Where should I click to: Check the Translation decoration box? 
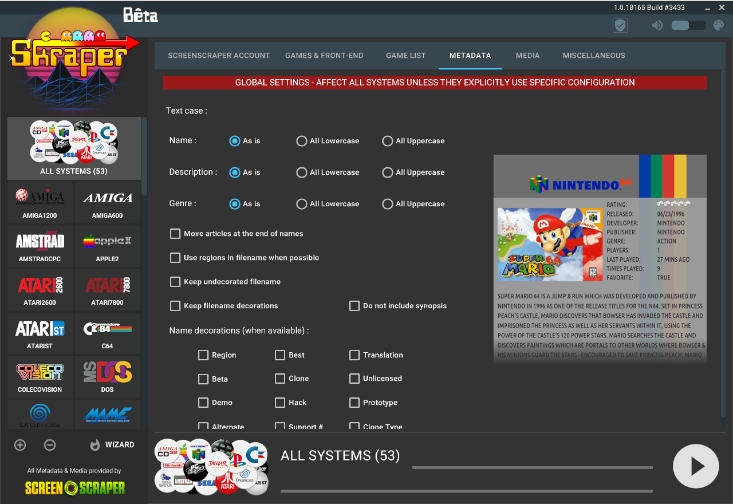[x=354, y=355]
